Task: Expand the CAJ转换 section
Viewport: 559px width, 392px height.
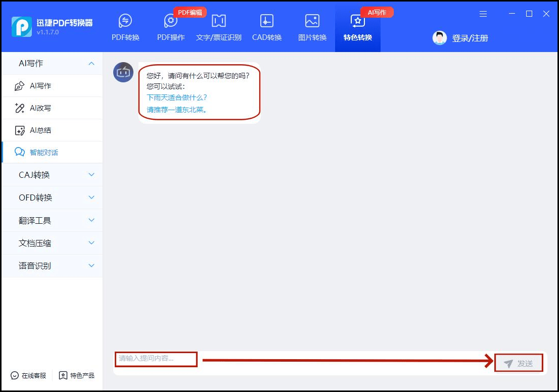Action: click(91, 175)
